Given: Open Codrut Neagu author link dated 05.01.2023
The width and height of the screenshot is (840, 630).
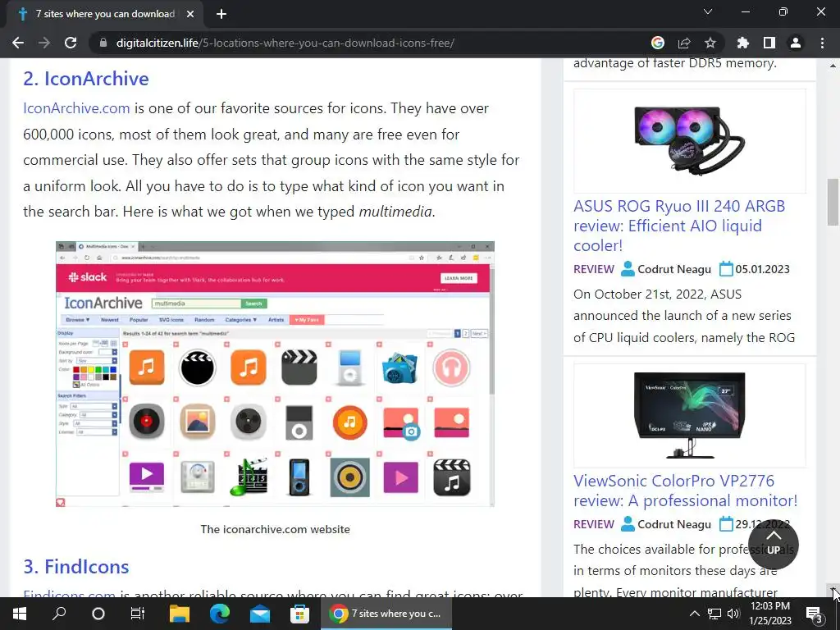Looking at the screenshot, I should [x=674, y=269].
